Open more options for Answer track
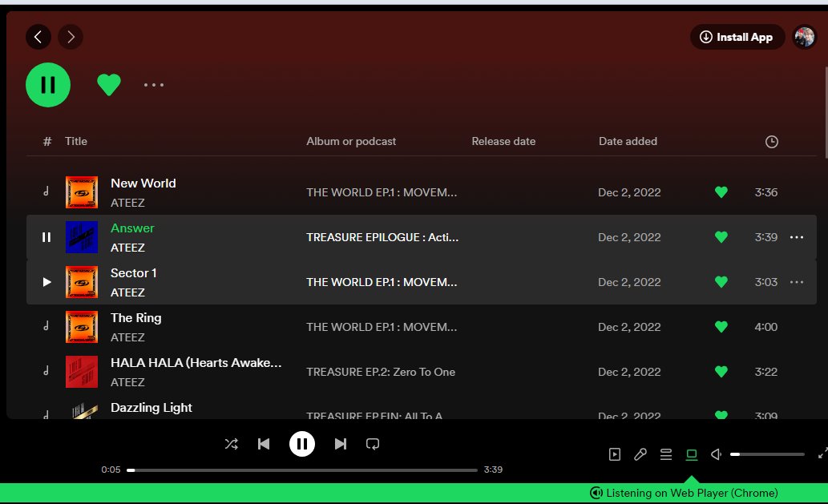828x504 pixels. pyautogui.click(x=796, y=237)
